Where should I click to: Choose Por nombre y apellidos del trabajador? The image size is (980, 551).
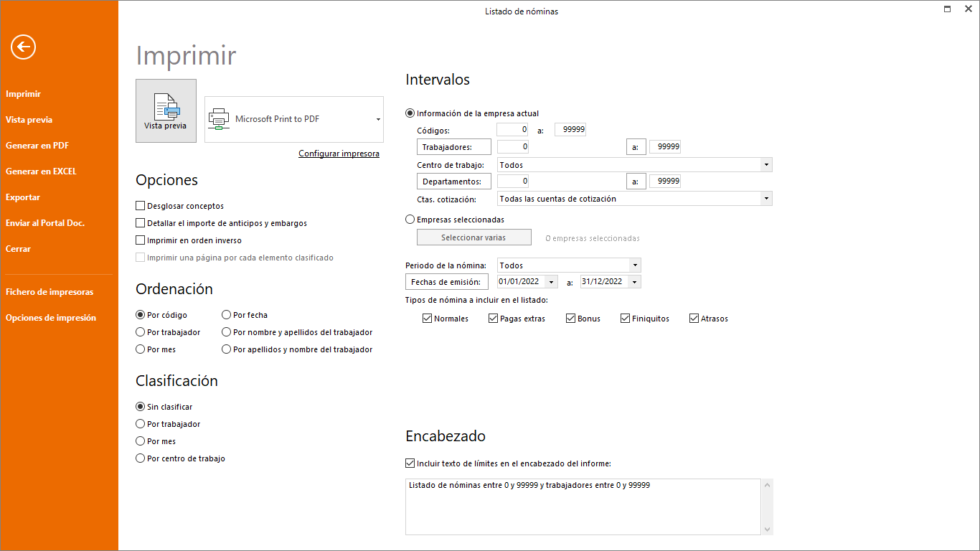227,332
